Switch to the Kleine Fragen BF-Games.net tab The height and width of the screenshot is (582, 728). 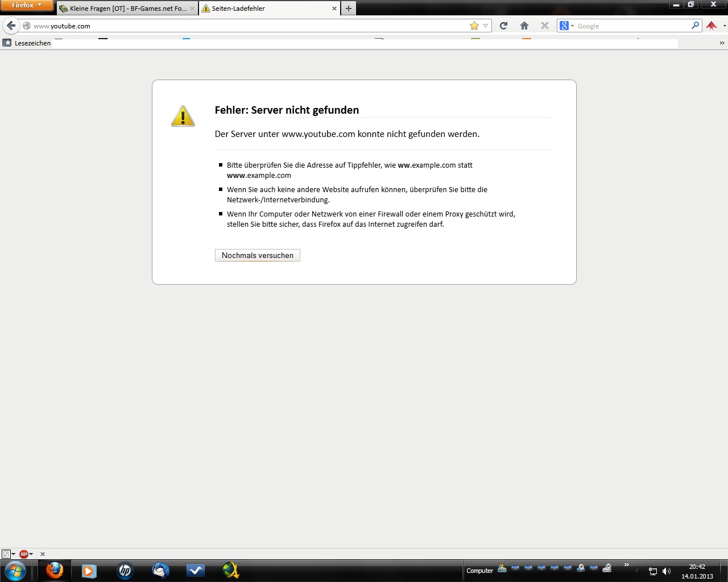[x=127, y=9]
